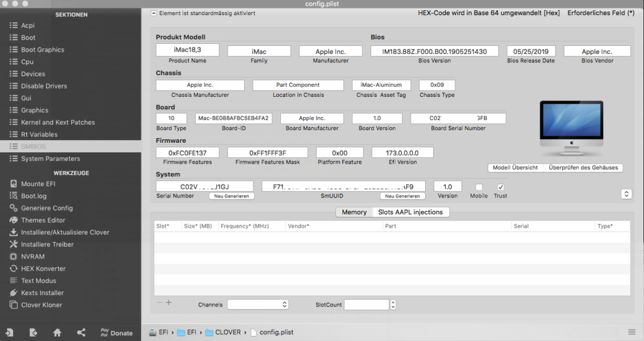Viewport: 644px width, 341px height.
Task: Go to the Cpu section
Action: [70, 62]
